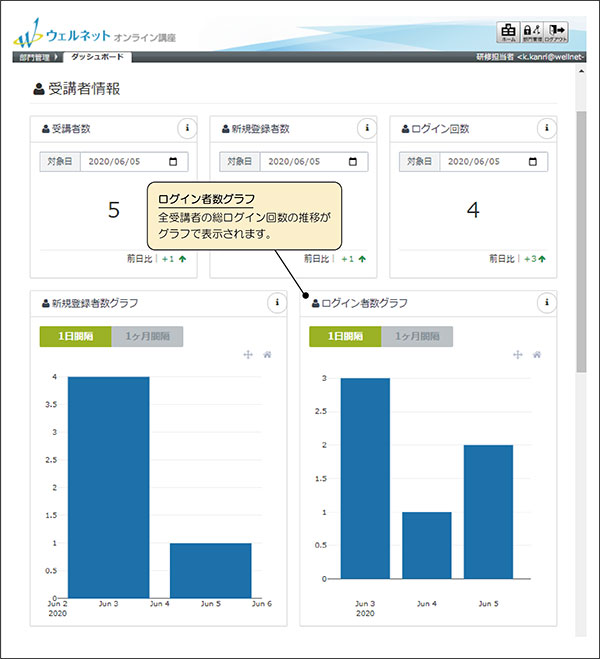Select the ダッシュボード tab
Viewport: 600px width, 659px height.
click(97, 57)
